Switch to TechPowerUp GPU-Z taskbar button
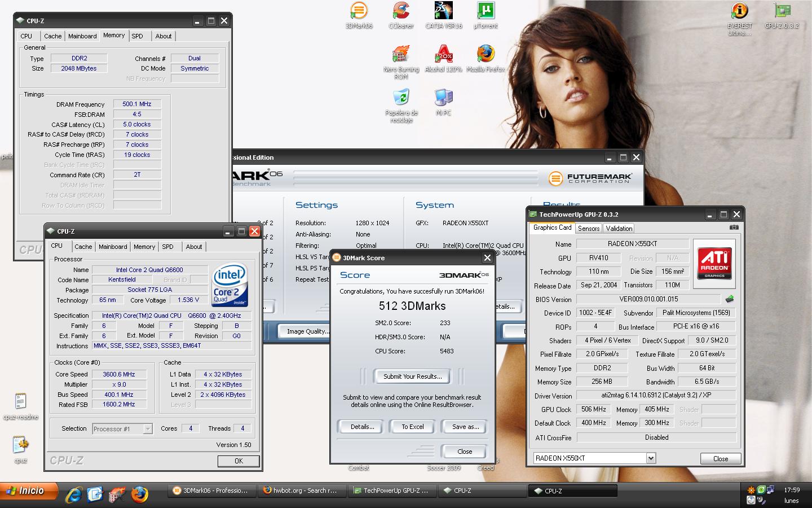 392,491
